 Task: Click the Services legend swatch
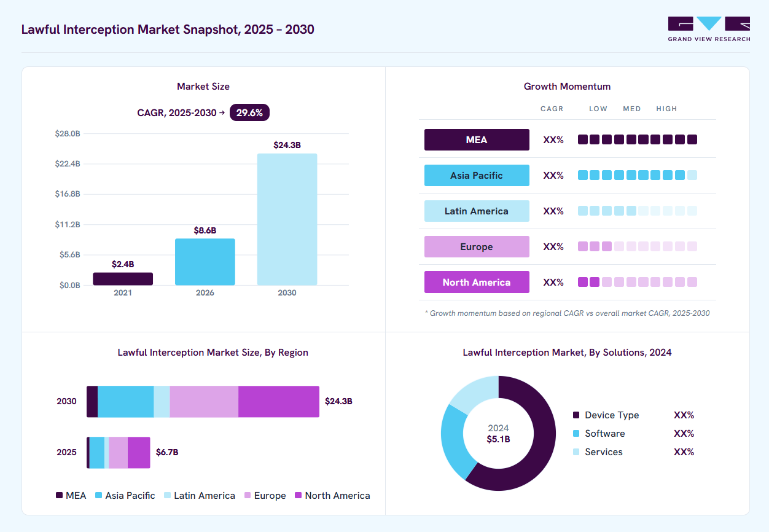576,452
